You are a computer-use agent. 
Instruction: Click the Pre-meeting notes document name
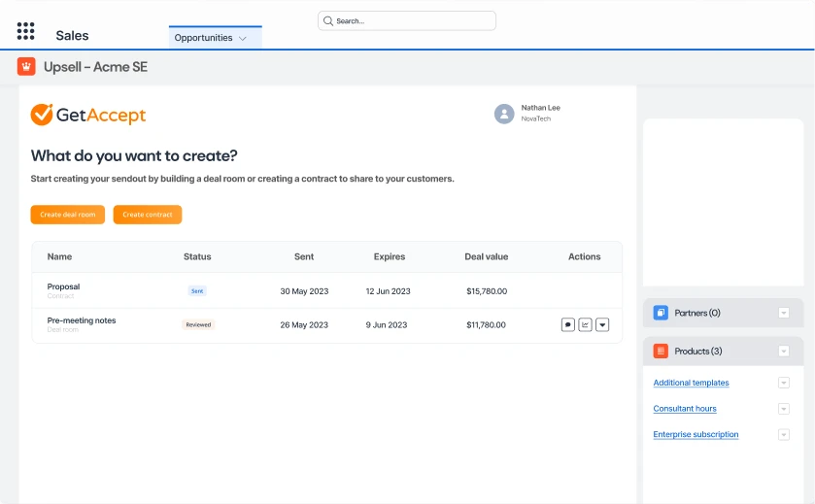[82, 320]
